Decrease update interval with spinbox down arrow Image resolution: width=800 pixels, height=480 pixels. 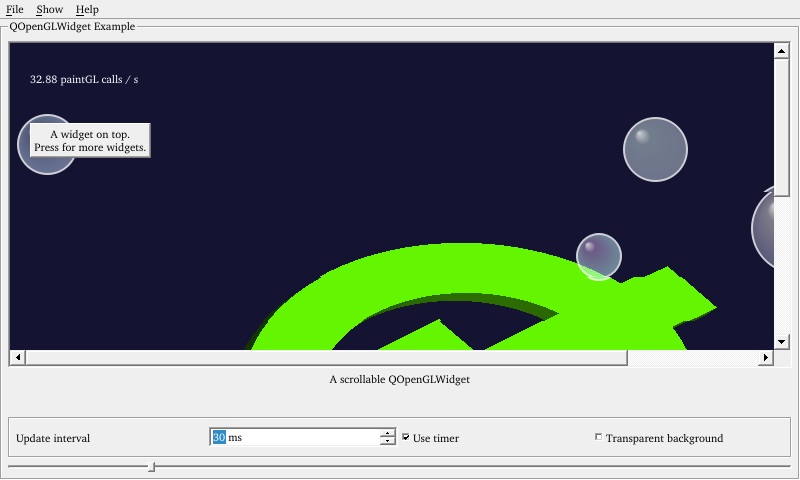[387, 442]
